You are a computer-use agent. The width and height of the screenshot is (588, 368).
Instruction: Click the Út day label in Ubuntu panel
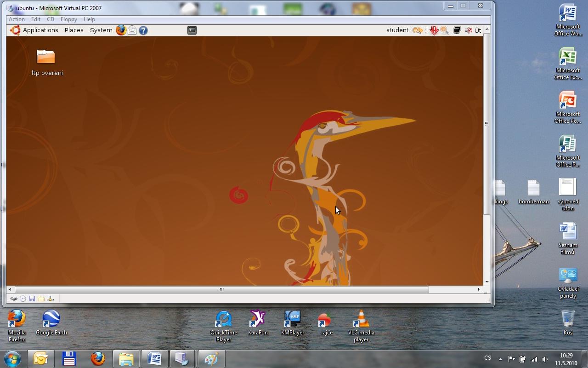point(478,30)
